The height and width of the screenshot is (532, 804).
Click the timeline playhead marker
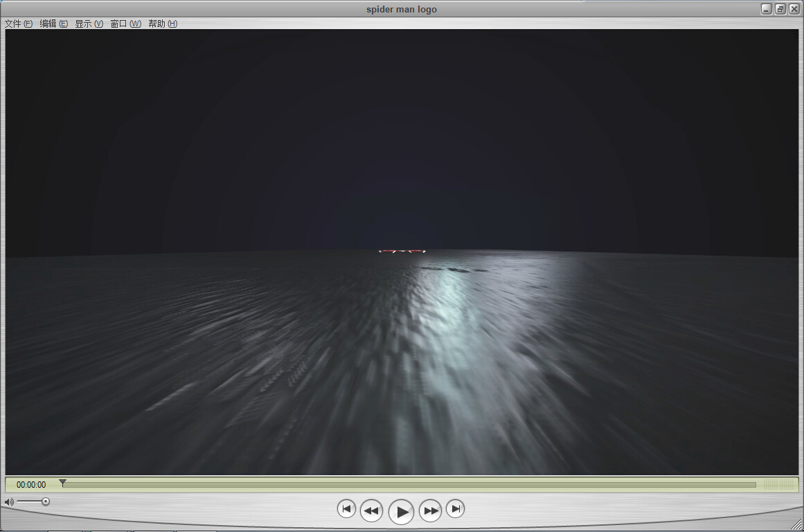coord(62,483)
